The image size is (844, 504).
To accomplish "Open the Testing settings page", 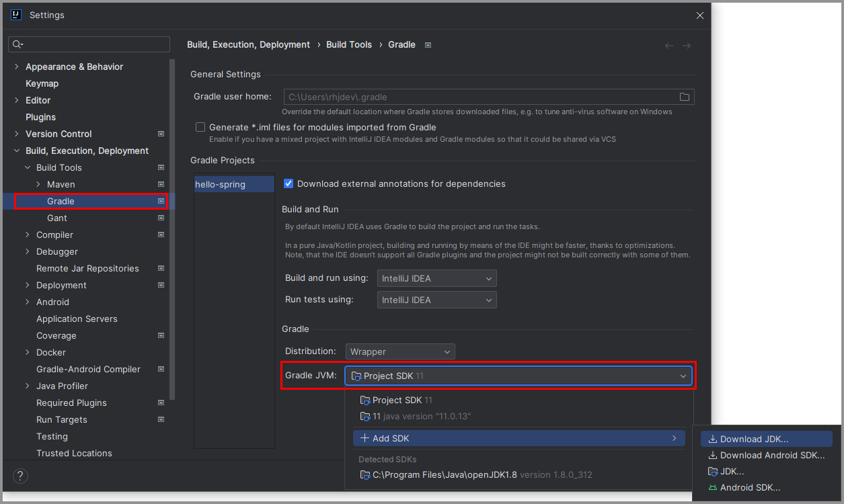I will tap(52, 436).
